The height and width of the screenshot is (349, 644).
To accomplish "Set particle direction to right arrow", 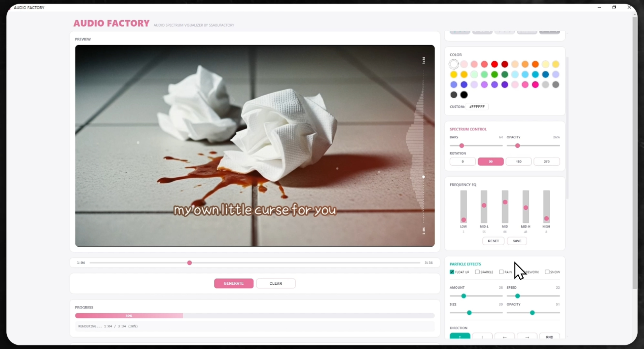I will pos(527,337).
